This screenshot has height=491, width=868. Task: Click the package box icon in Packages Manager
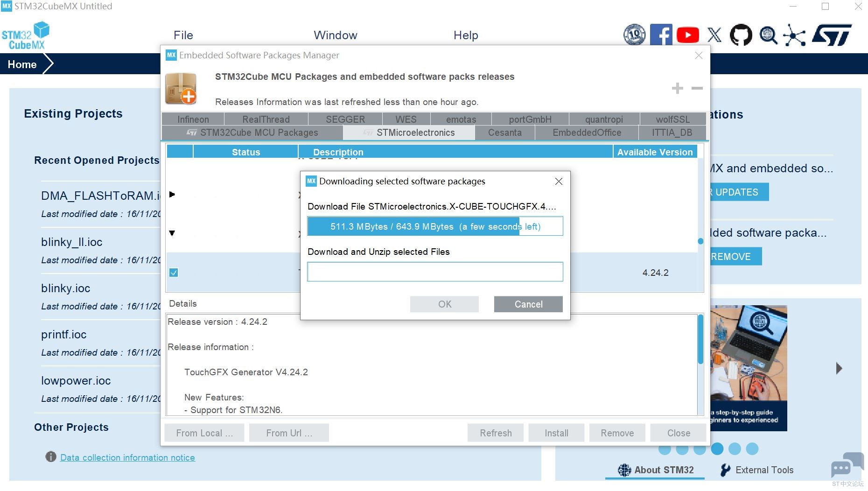tap(181, 88)
